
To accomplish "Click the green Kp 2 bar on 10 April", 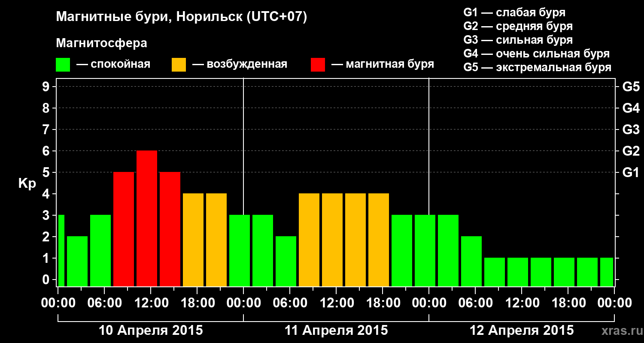I will pyautogui.click(x=77, y=262).
